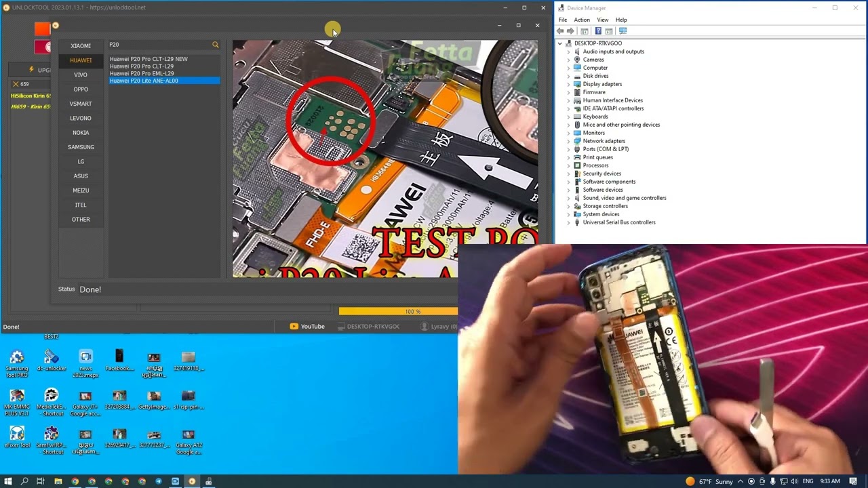
Task: Click the test point image of the P20 Lite
Action: (385, 159)
